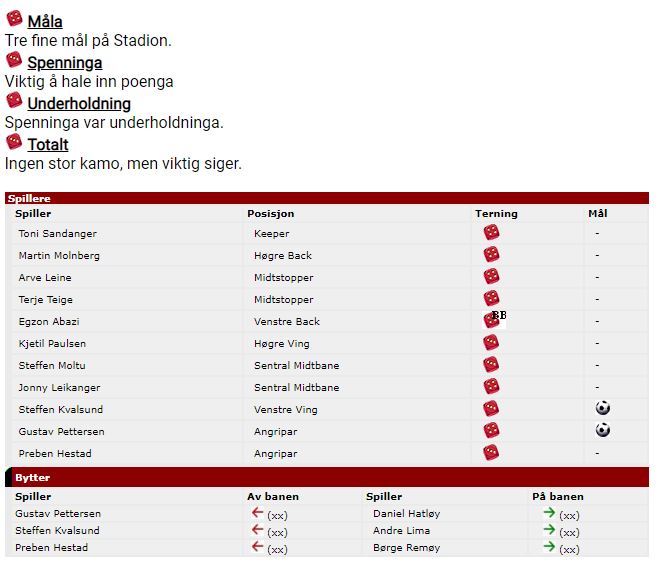Click the green arrow next to Børge Remøy
Screen dimensions: 659x566
pos(549,547)
